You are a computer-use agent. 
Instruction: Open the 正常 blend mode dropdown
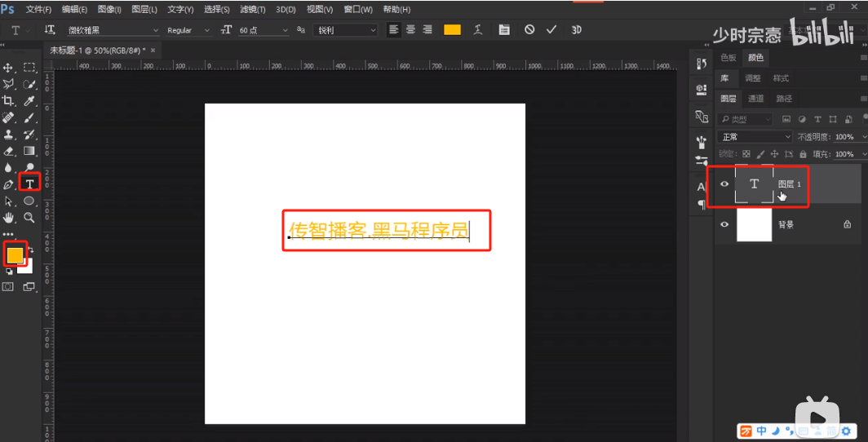click(x=755, y=137)
